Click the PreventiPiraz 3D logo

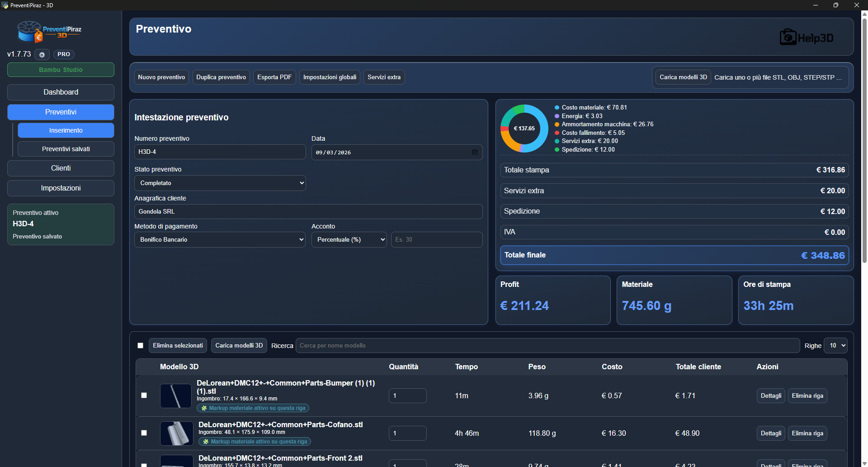tap(49, 32)
